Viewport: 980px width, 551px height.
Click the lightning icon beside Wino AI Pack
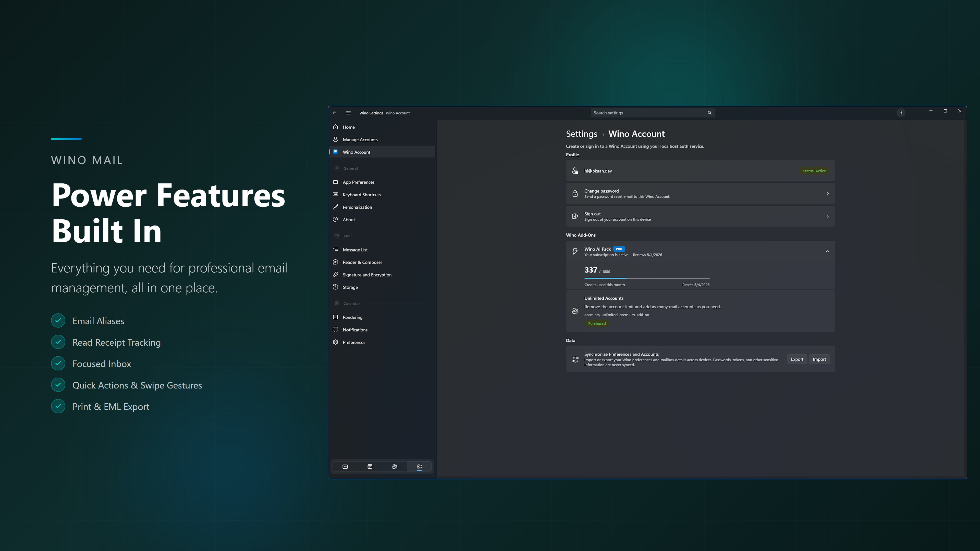[575, 251]
